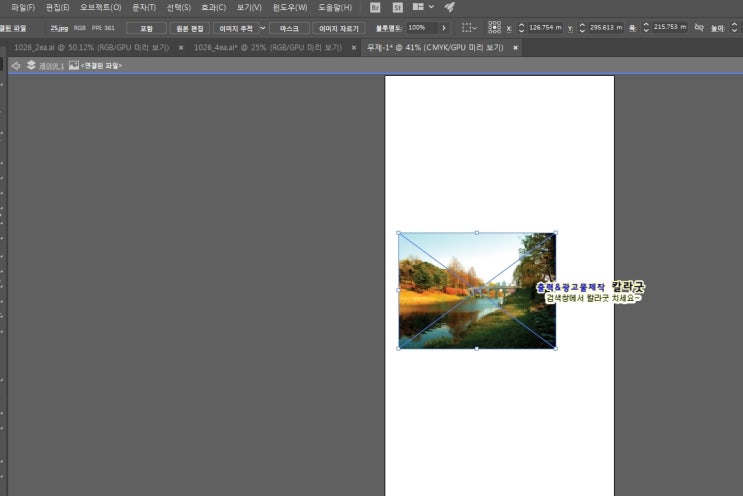Image resolution: width=743 pixels, height=496 pixels.
Task: Select the 무제-1 document tab
Action: [x=435, y=47]
